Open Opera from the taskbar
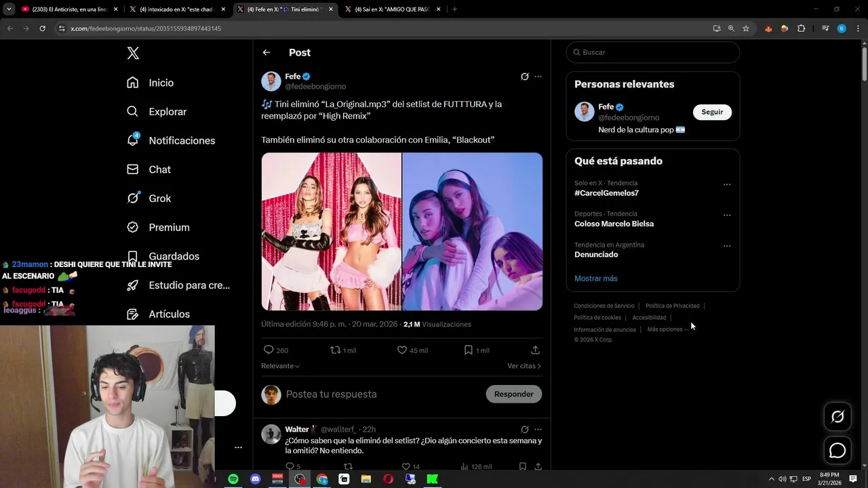Screen dimensions: 868x488 pyautogui.click(x=388, y=479)
